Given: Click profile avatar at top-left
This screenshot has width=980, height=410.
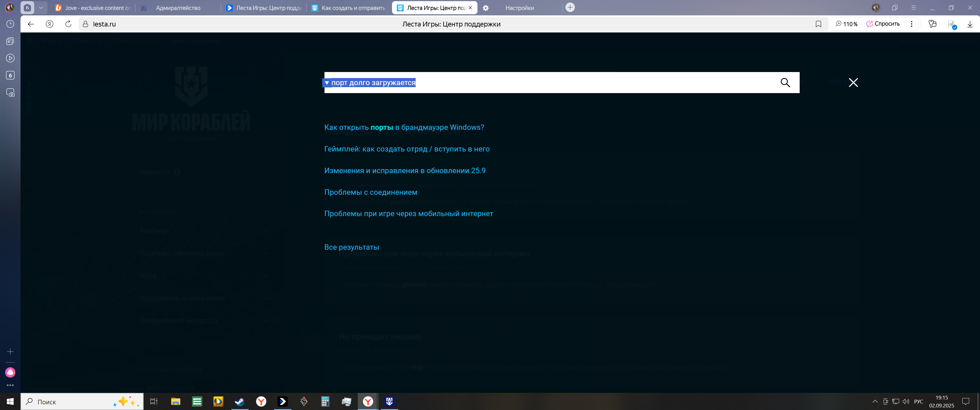Looking at the screenshot, I should 10,8.
